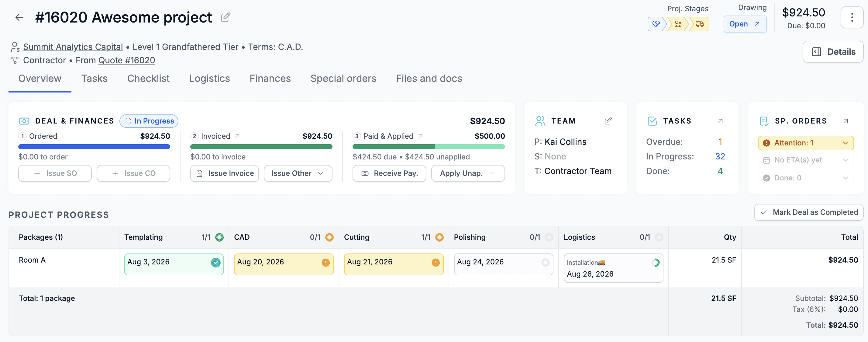The width and height of the screenshot is (868, 342).
Task: Toggle Polishing Aug 24, 2026 status circle
Action: [545, 262]
